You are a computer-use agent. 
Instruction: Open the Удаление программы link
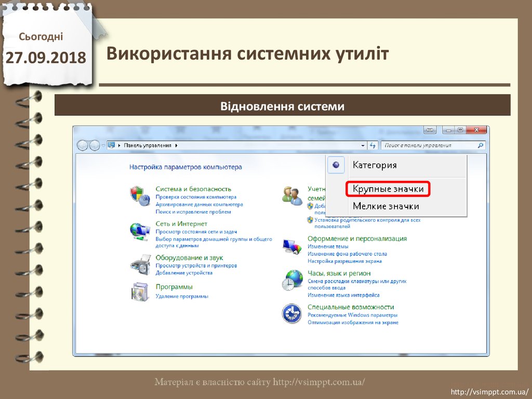[x=182, y=296]
